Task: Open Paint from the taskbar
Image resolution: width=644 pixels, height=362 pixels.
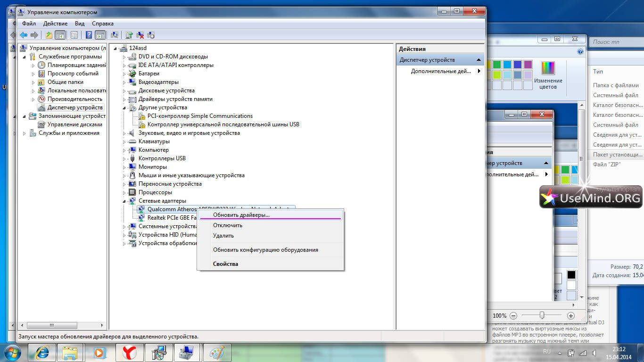Action: click(217, 352)
